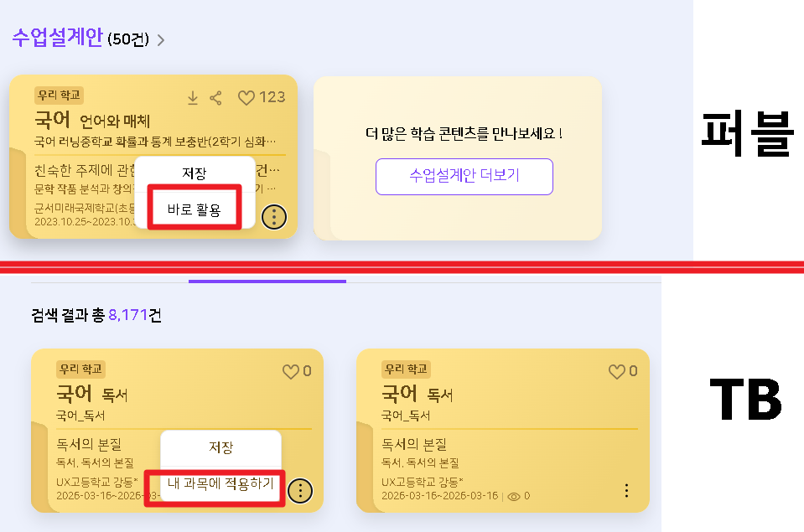Click the 8,171 search result count
The width and height of the screenshot is (804, 532).
click(127, 316)
